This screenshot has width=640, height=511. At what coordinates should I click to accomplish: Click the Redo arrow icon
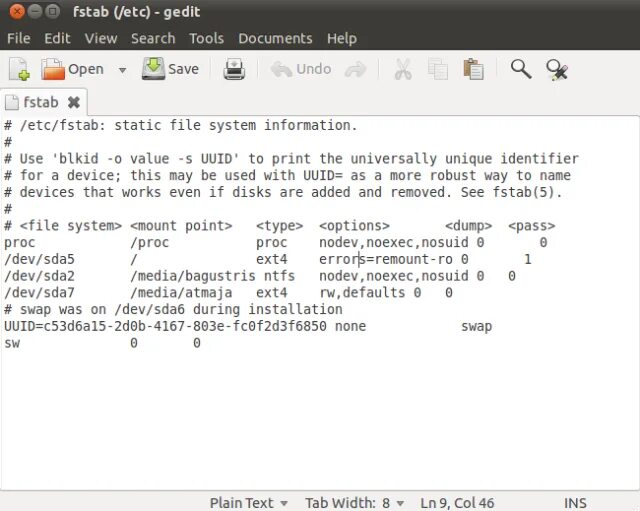(356, 69)
